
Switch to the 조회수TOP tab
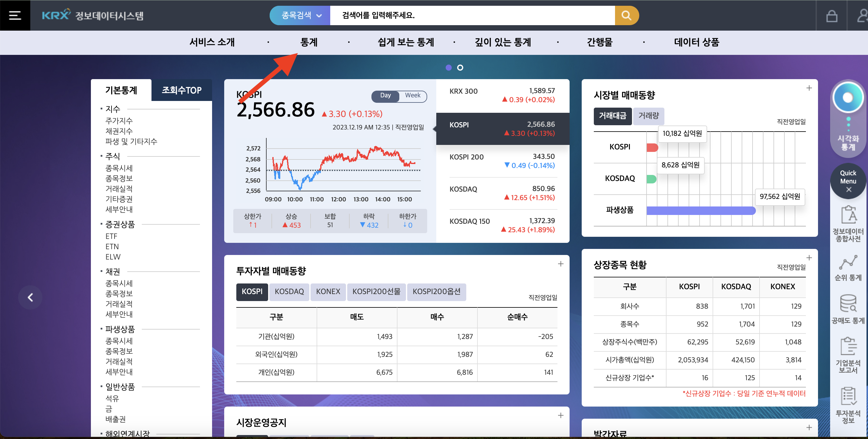tap(181, 90)
